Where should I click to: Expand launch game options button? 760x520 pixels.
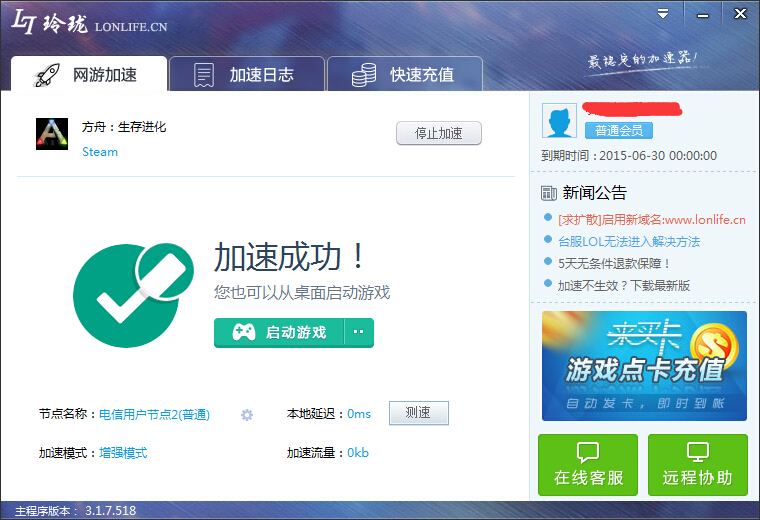(359, 332)
